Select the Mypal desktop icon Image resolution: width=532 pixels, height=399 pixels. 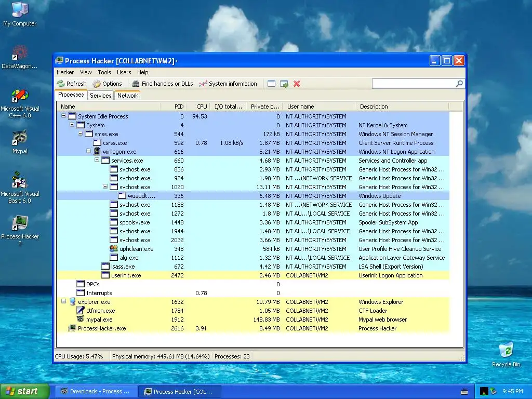(x=20, y=142)
